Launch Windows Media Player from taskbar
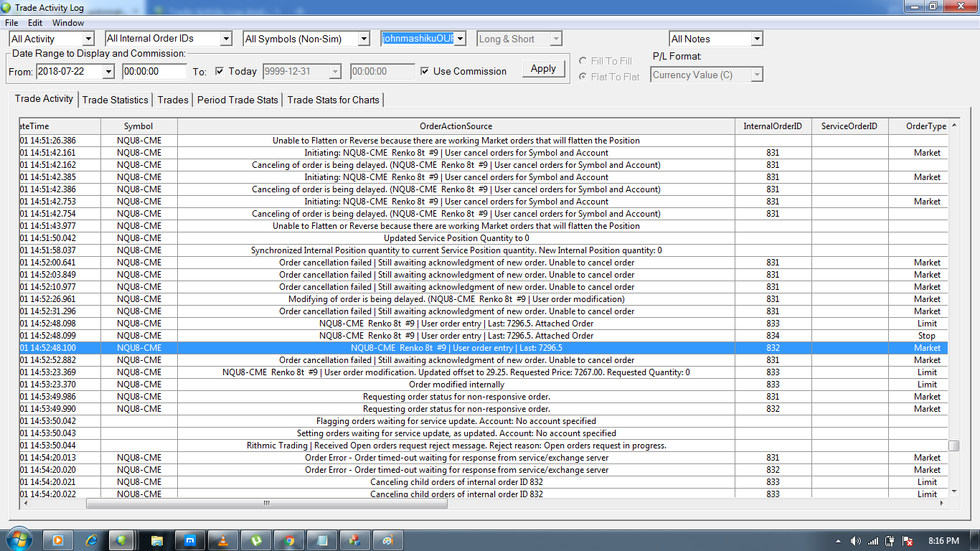The image size is (980, 551). (x=59, y=540)
